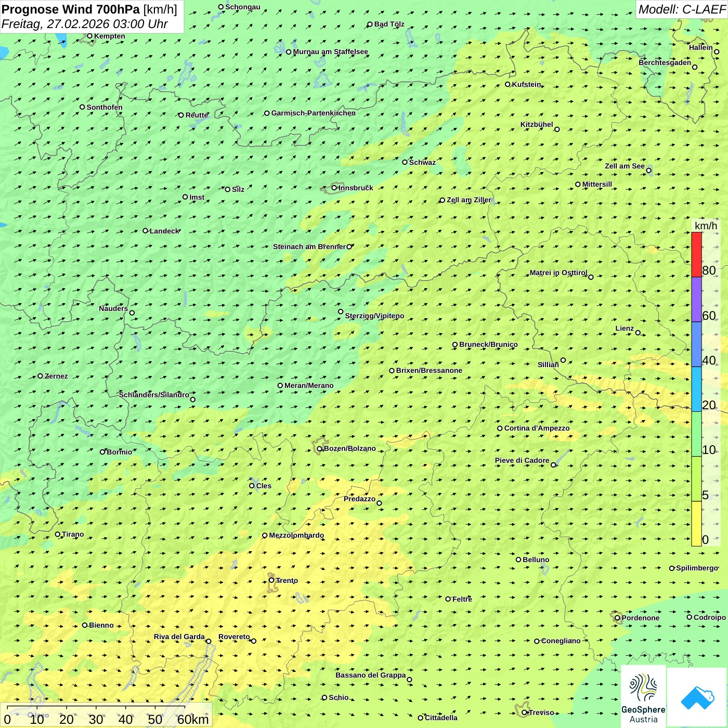Click the 'Mittersill' label
The width and height of the screenshot is (728, 728).
(x=597, y=184)
